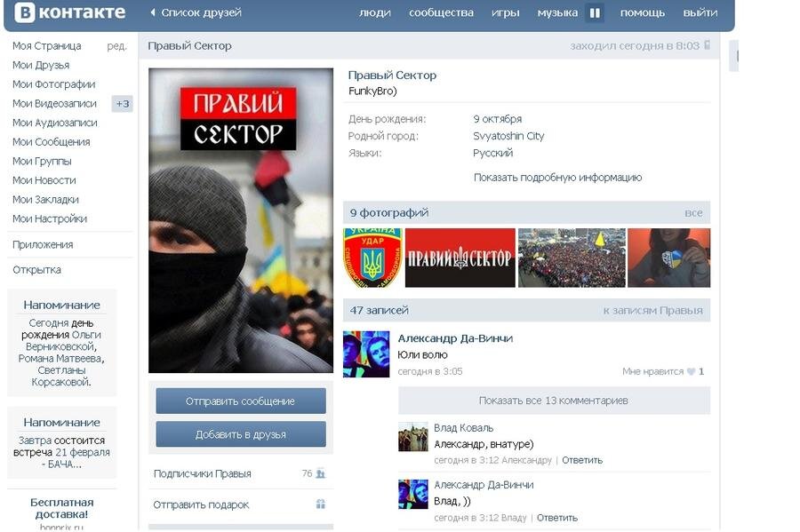Click the gift icon beside Отправить подарок
Screen dimensions: 800x532
(x=320, y=504)
